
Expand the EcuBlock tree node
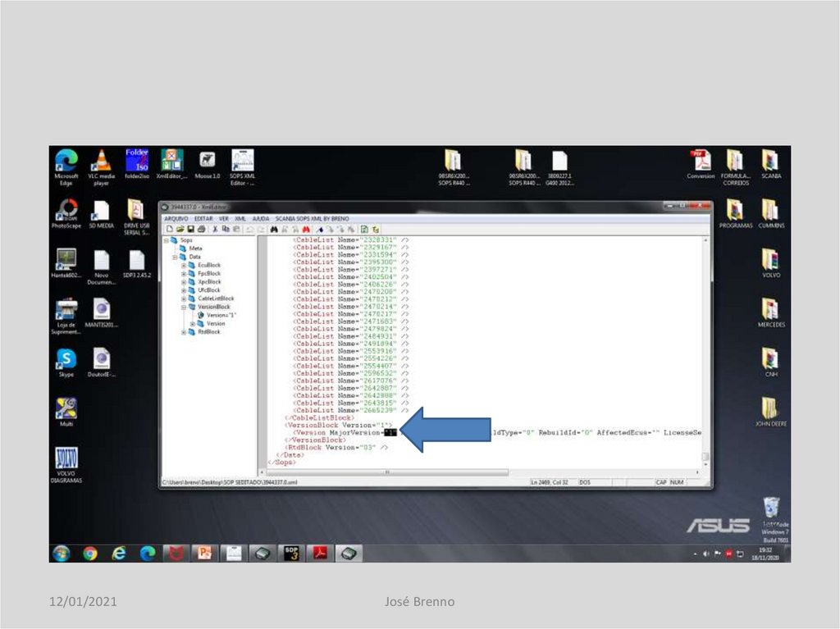(x=184, y=265)
